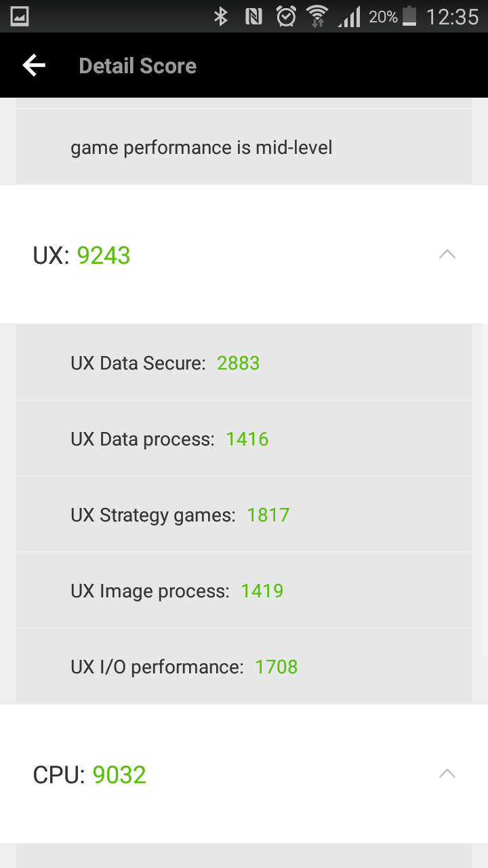Open the UX Data Secure row
The width and height of the screenshot is (488, 868).
pyautogui.click(x=244, y=363)
